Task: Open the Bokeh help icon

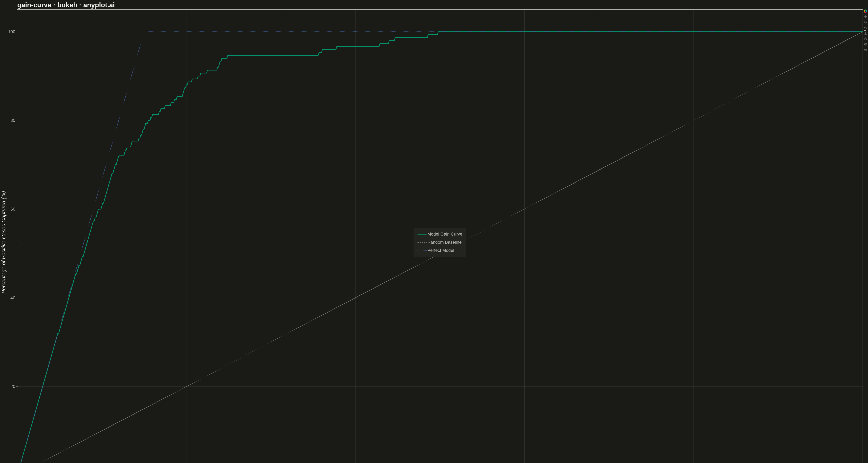Action: (x=865, y=44)
